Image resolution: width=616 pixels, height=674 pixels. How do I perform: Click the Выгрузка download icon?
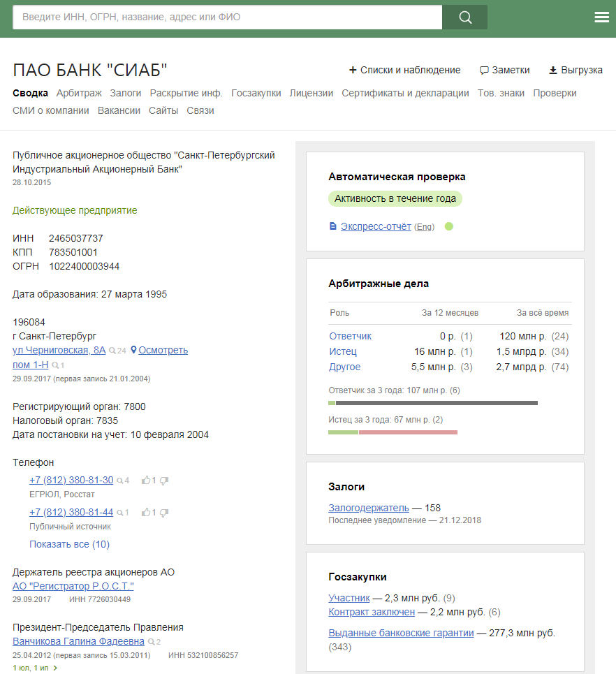[553, 71]
